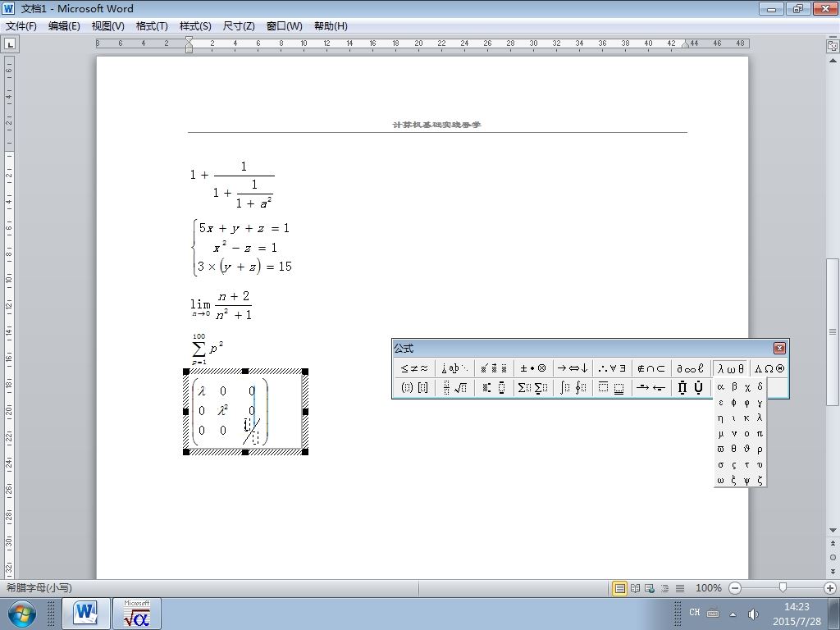Click the 100% zoom level button
The image size is (840, 630).
[708, 588]
